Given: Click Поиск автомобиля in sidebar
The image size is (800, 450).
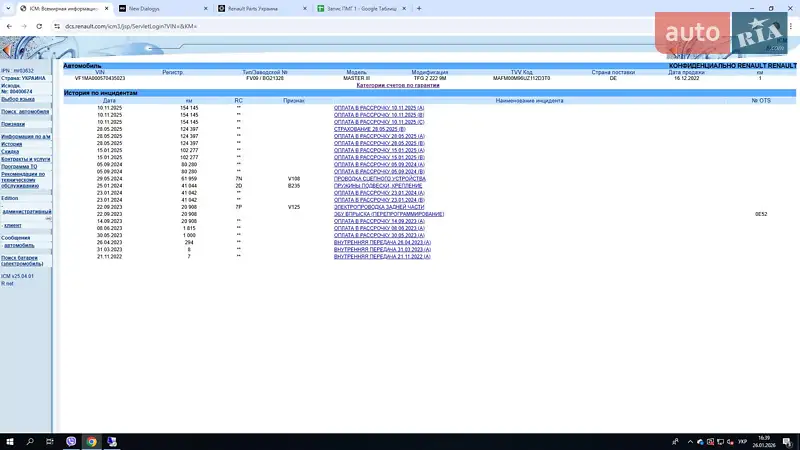Looking at the screenshot, I should tap(27, 111).
